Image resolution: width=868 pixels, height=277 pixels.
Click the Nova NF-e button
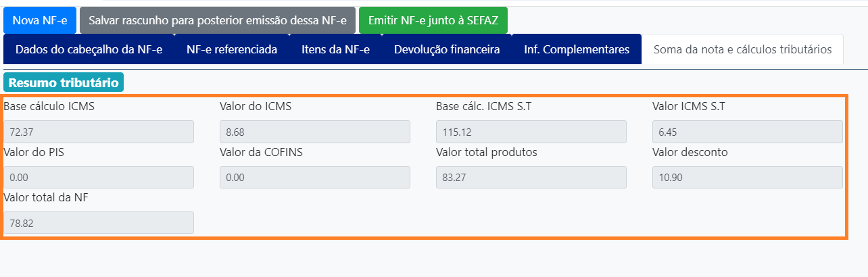coord(40,21)
